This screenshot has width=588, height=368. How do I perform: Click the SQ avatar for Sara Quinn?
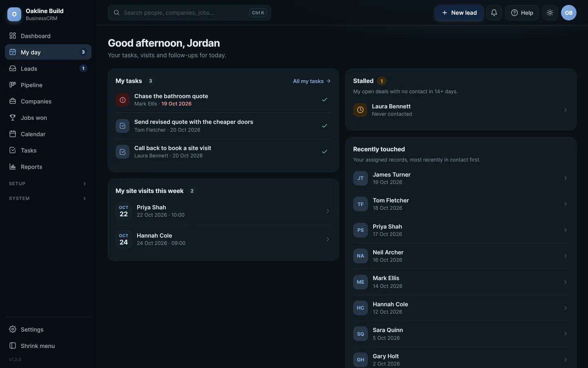coord(361,334)
